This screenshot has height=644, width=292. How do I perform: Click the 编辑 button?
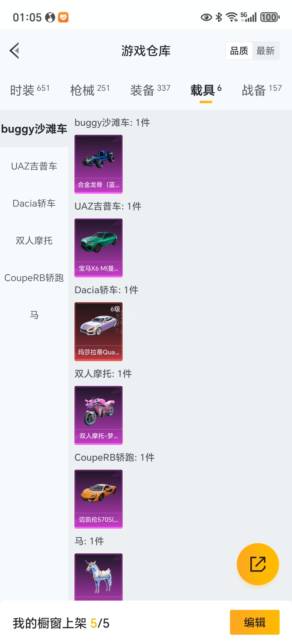click(255, 622)
